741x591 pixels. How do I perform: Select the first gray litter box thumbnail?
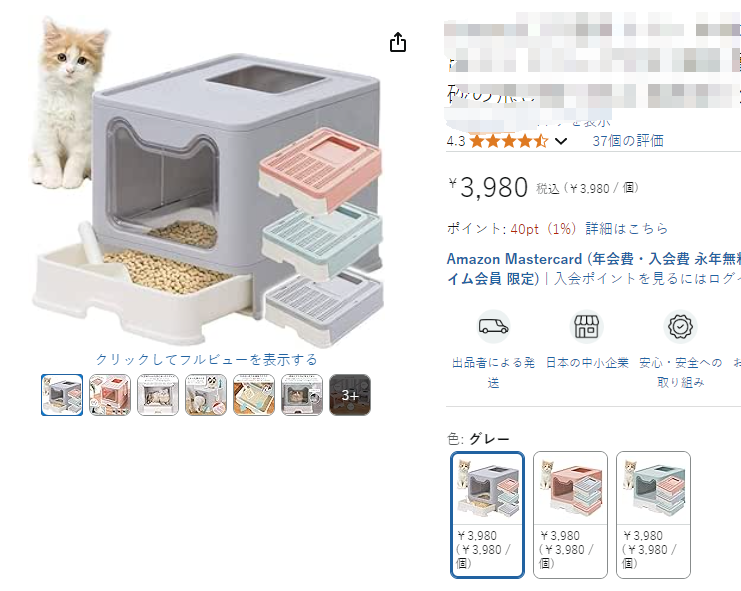(x=62, y=395)
